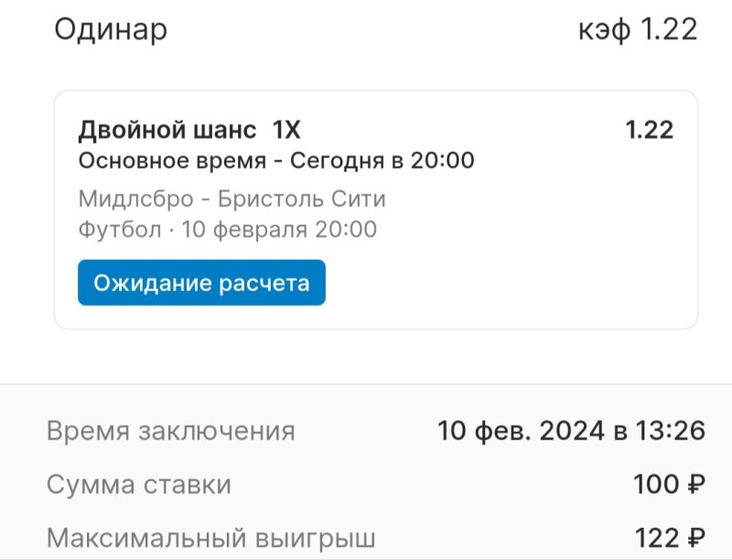Click the 'Мидлсбро' team name
This screenshot has height=560, width=732.
click(135, 199)
